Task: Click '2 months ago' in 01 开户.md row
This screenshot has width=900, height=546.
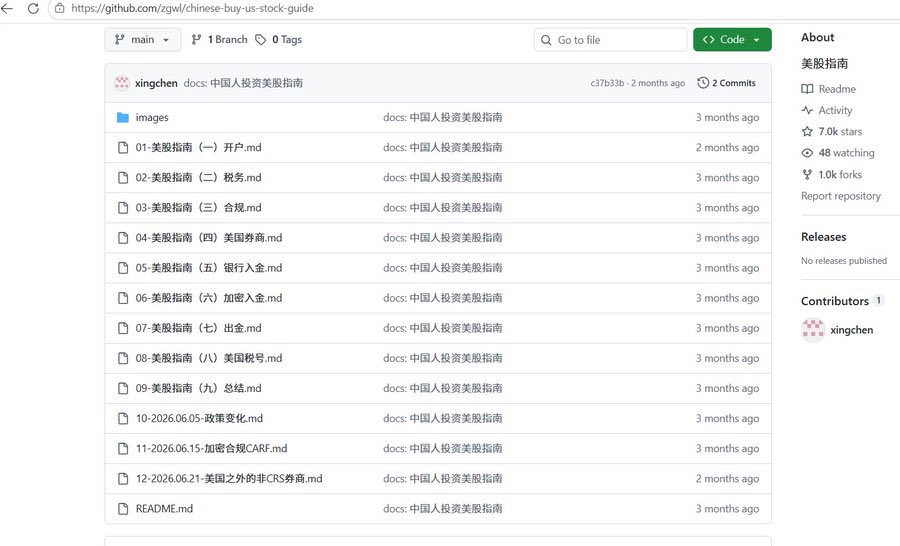Action: click(727, 148)
